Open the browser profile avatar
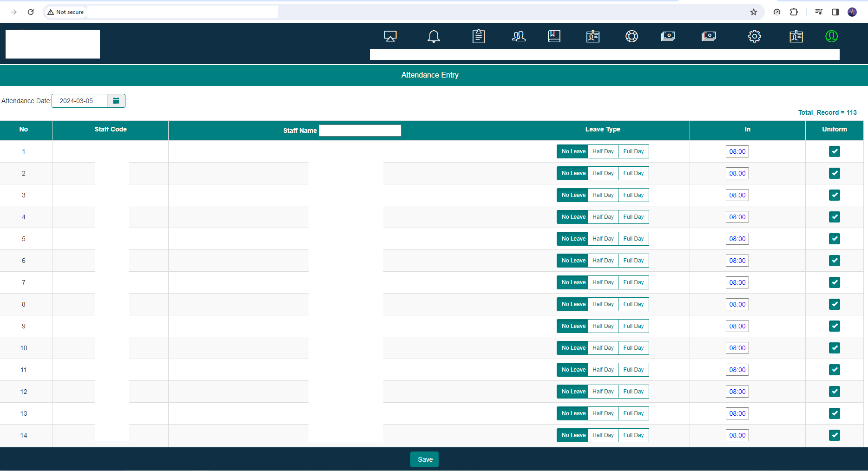The height and width of the screenshot is (471, 868). 852,12
